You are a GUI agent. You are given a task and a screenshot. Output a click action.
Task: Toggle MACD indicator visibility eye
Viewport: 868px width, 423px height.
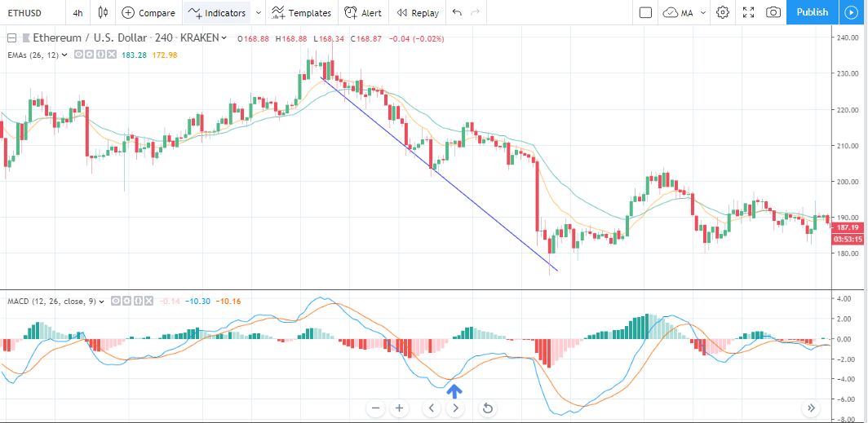116,302
